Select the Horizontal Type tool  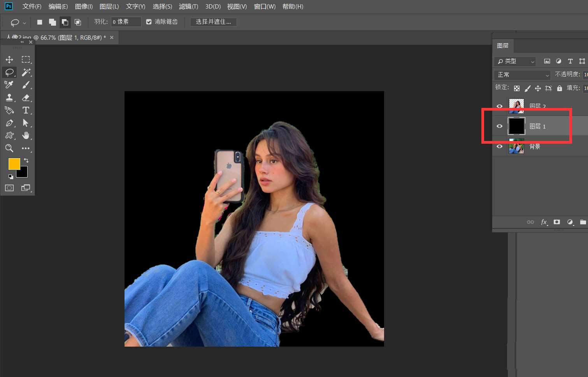click(x=26, y=110)
